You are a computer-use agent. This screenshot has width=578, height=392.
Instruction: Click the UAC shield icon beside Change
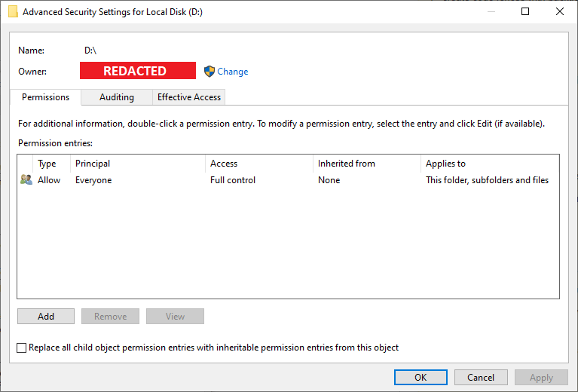[x=209, y=72]
